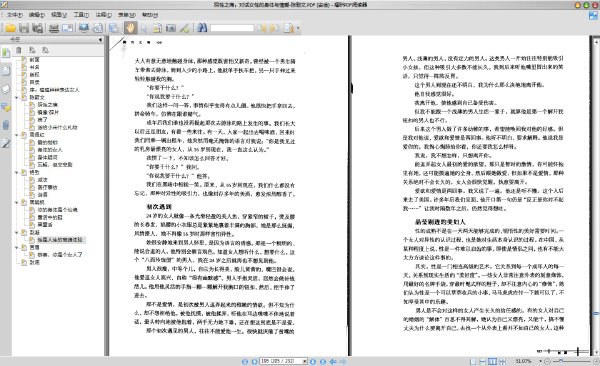This screenshot has width=600, height=366.
Task: Open the page number dropdown list
Action: point(305,361)
